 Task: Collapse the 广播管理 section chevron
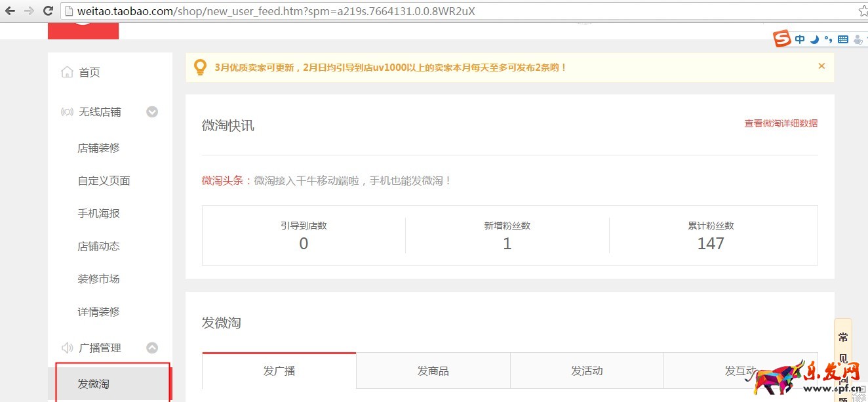(152, 348)
